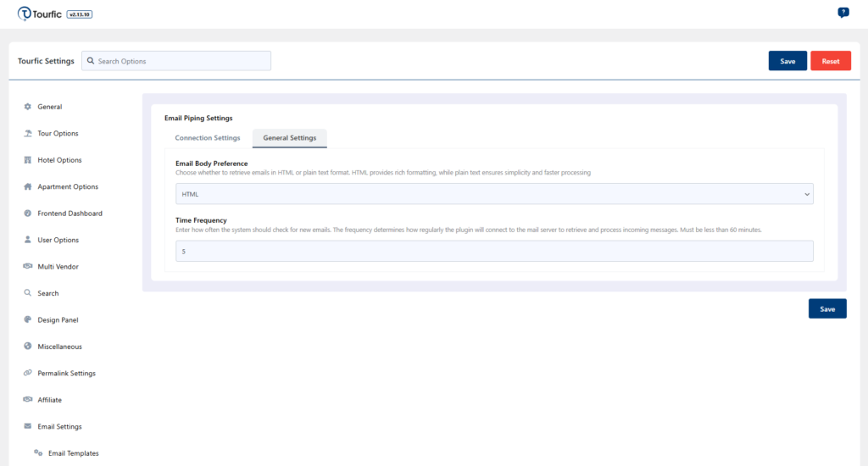Open the Search settings section
Image resolution: width=868 pixels, height=466 pixels.
click(48, 293)
